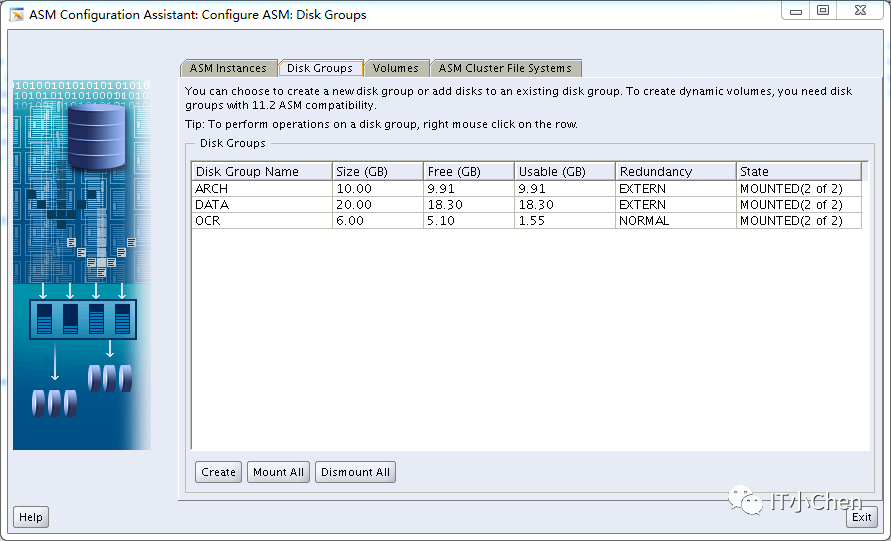Click the Dismount All button

tap(355, 472)
